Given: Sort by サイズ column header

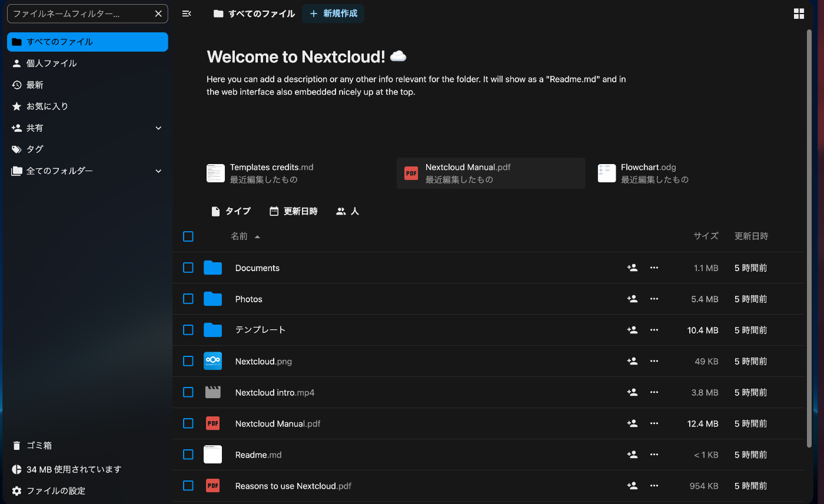Looking at the screenshot, I should [706, 236].
